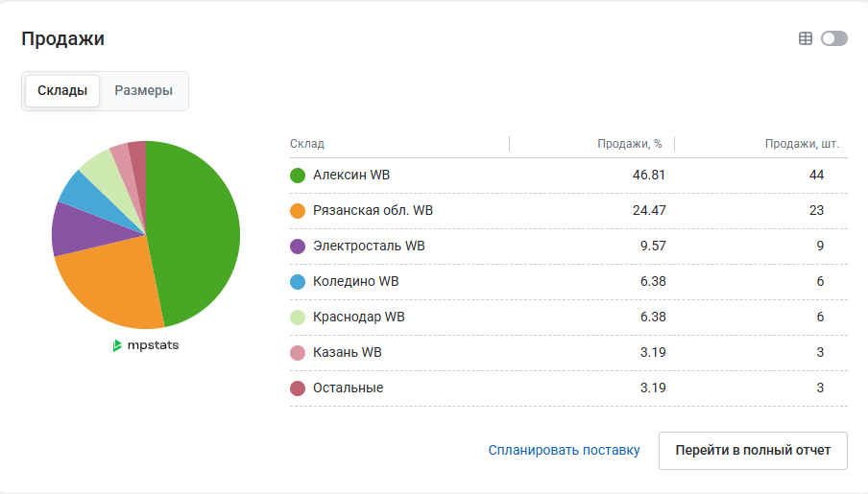Toggle the table view switch
Screen dimensions: 868x494
click(x=834, y=38)
